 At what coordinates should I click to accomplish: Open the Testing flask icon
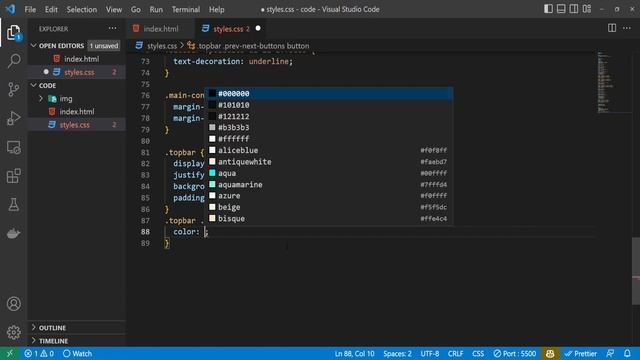[13, 204]
